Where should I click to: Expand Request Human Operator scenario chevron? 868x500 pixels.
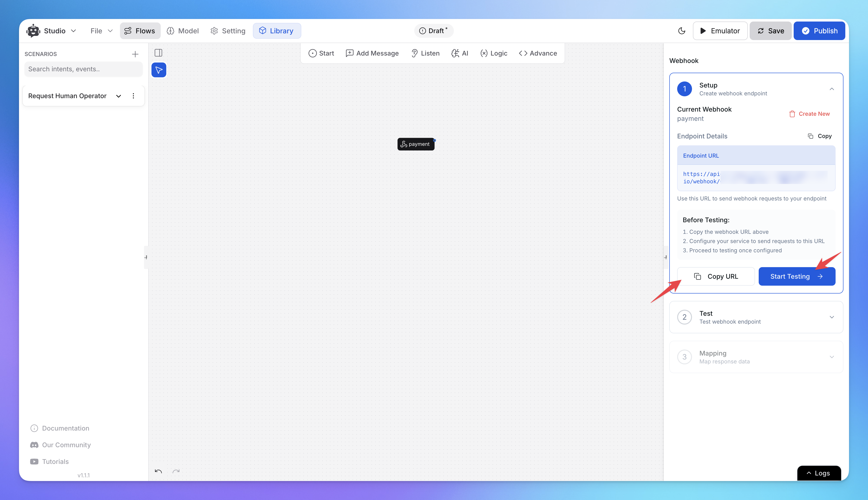119,96
